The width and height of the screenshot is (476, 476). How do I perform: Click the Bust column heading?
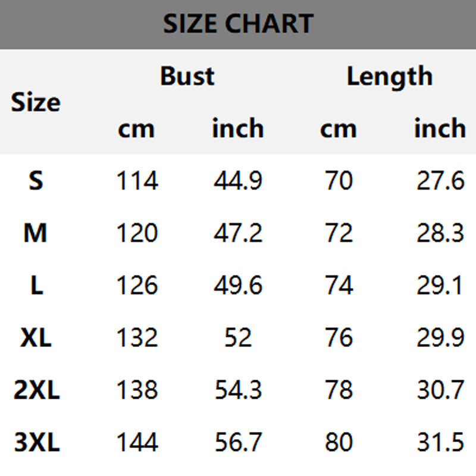187,76
